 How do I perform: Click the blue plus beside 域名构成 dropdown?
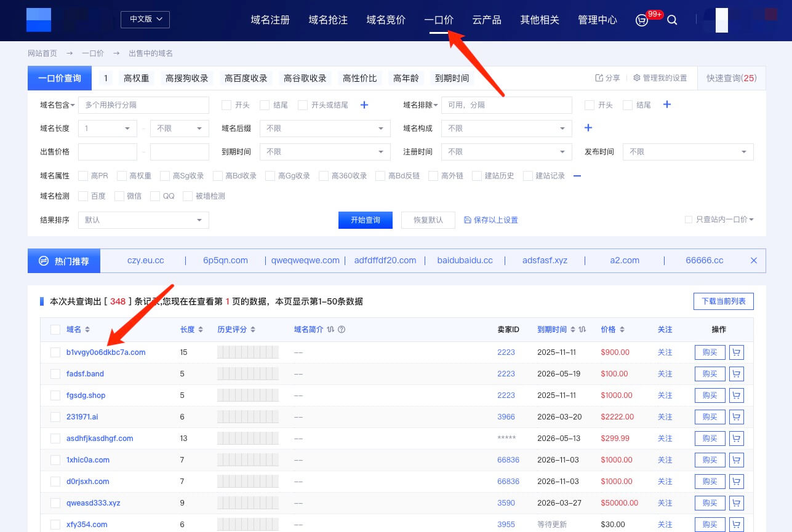[x=588, y=128]
